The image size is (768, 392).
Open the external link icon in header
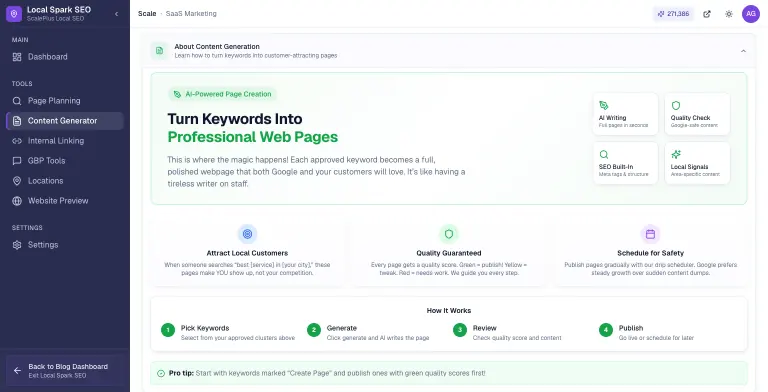coord(707,14)
